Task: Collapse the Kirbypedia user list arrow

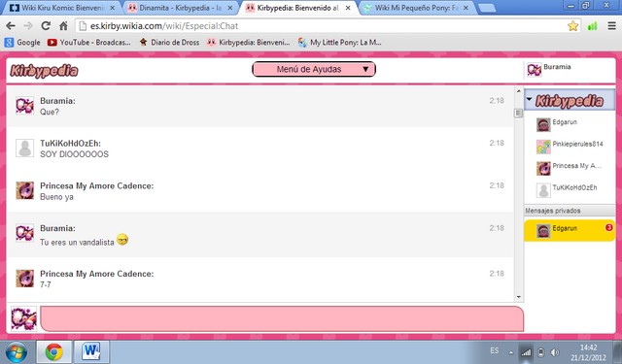Action: (x=529, y=99)
